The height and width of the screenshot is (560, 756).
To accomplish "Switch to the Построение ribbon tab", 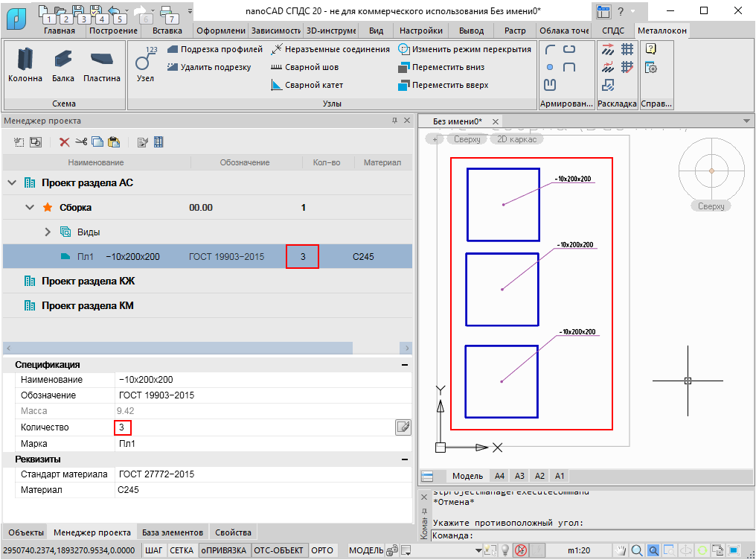I will coord(113,31).
